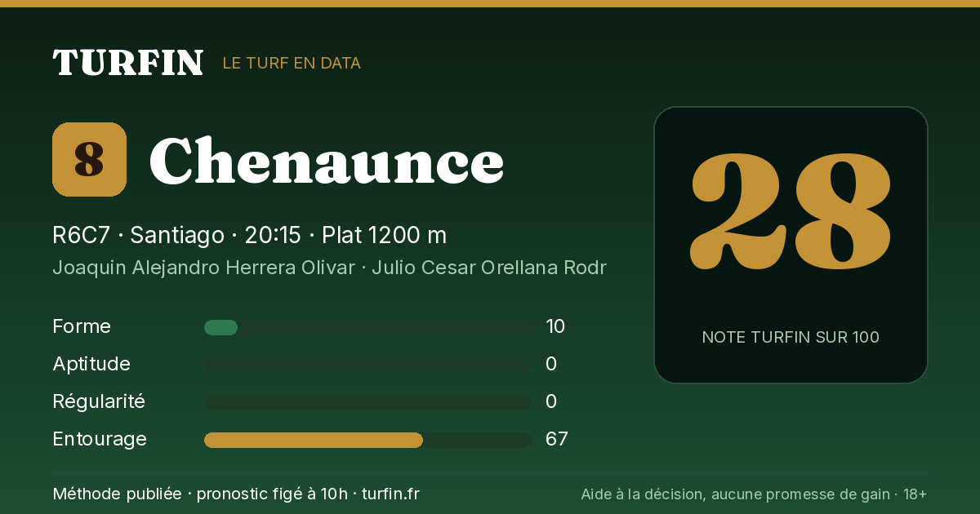
Task: Click the jockey and trainer names line
Action: (329, 268)
